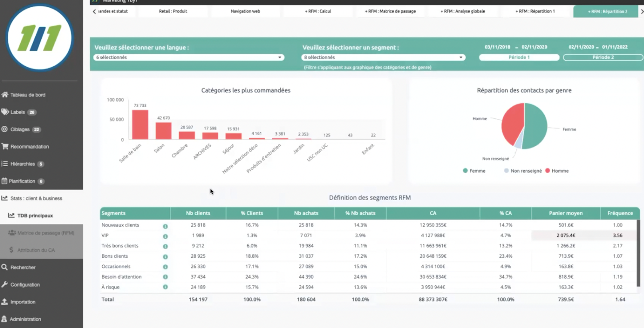The width and height of the screenshot is (644, 328).
Task: Click the target icon beside Ciblages
Action: point(4,129)
